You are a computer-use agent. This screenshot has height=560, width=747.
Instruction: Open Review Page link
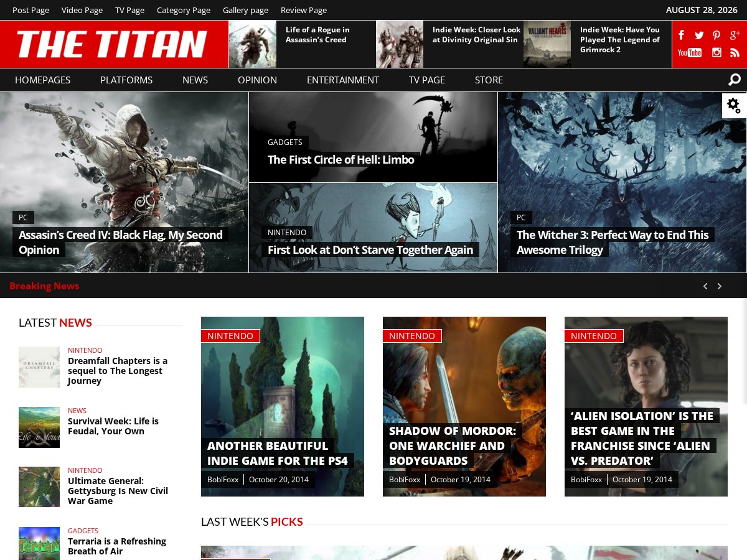click(x=304, y=10)
